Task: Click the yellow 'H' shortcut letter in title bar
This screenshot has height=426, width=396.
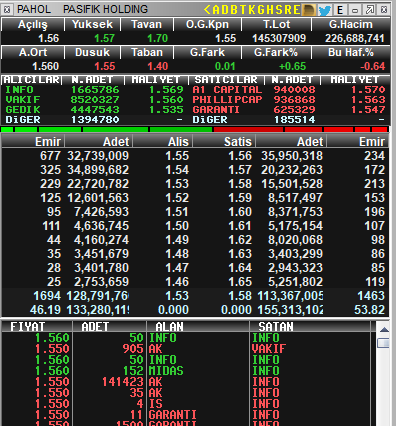Action: click(270, 10)
